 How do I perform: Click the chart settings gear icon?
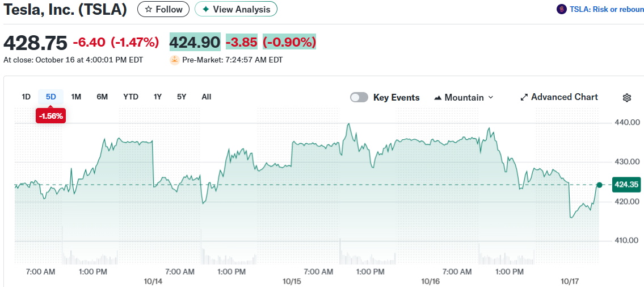pyautogui.click(x=627, y=98)
